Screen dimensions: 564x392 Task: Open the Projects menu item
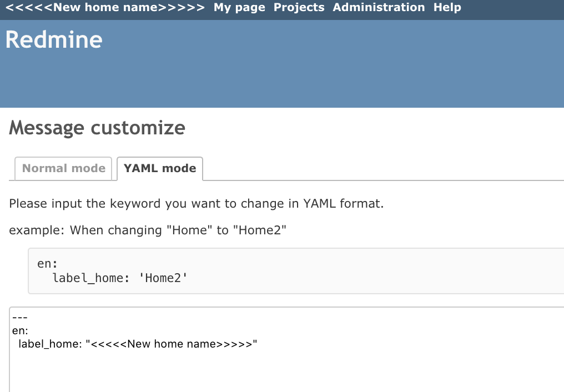point(299,7)
